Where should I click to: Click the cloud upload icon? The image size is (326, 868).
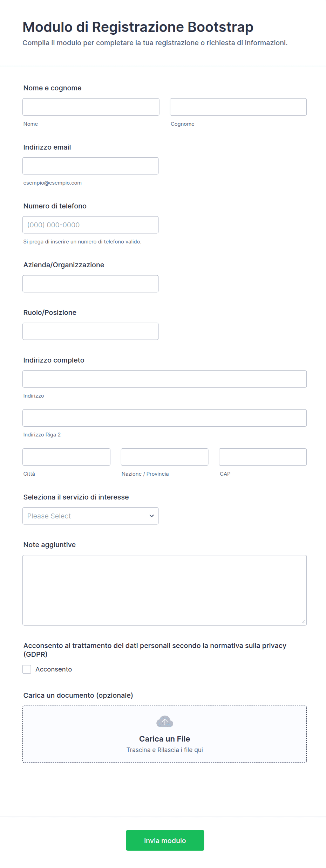click(x=164, y=722)
